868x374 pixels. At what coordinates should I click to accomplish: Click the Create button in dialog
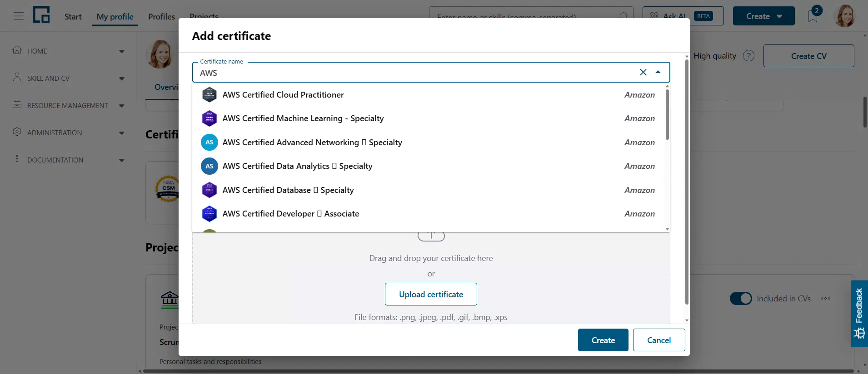603,340
